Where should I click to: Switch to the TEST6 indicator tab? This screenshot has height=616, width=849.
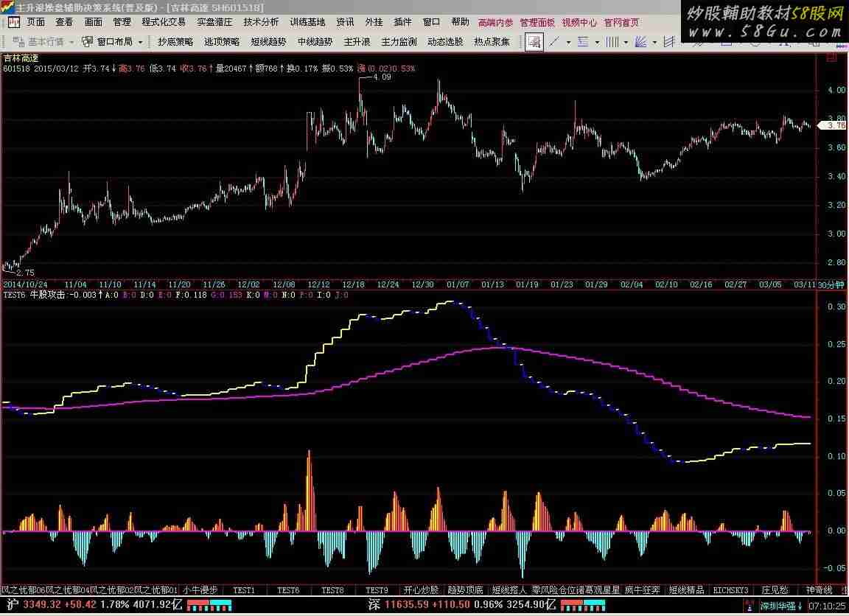[x=288, y=590]
